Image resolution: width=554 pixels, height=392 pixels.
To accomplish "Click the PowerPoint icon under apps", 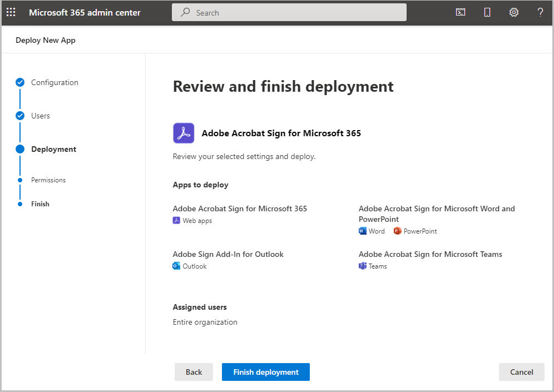I will tap(398, 231).
